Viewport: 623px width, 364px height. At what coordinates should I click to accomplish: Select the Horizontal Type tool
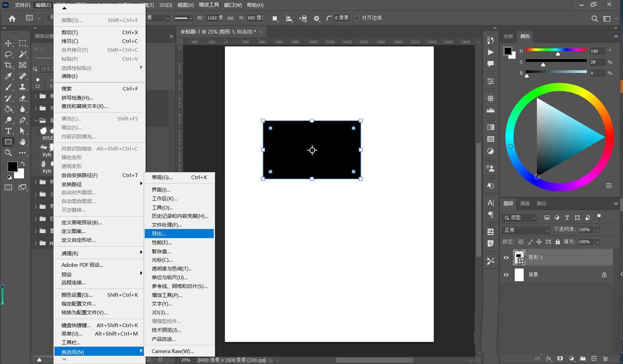(x=9, y=131)
